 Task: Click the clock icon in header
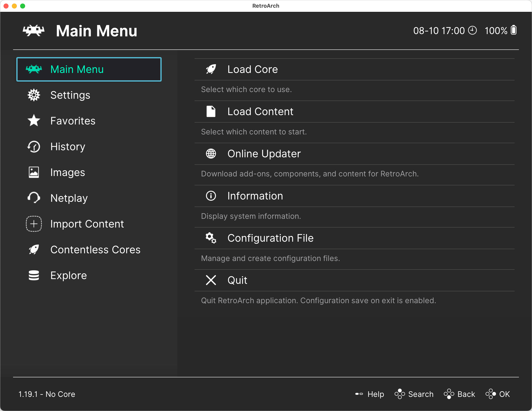(x=472, y=31)
